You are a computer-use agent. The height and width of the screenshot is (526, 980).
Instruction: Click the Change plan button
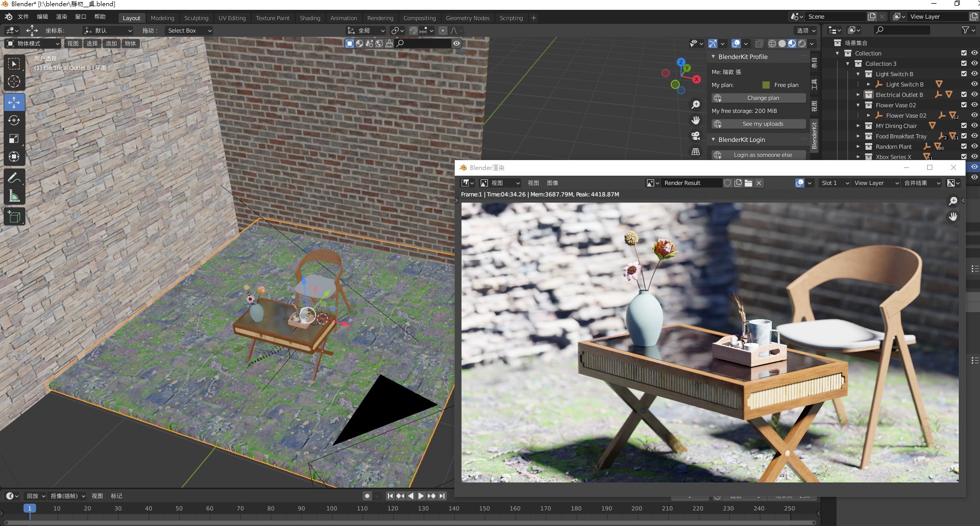click(762, 98)
